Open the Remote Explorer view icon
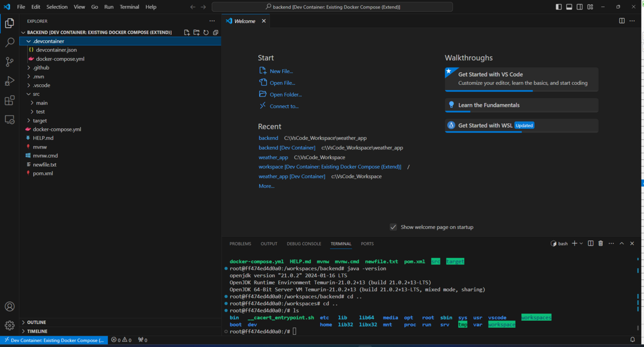 point(10,120)
